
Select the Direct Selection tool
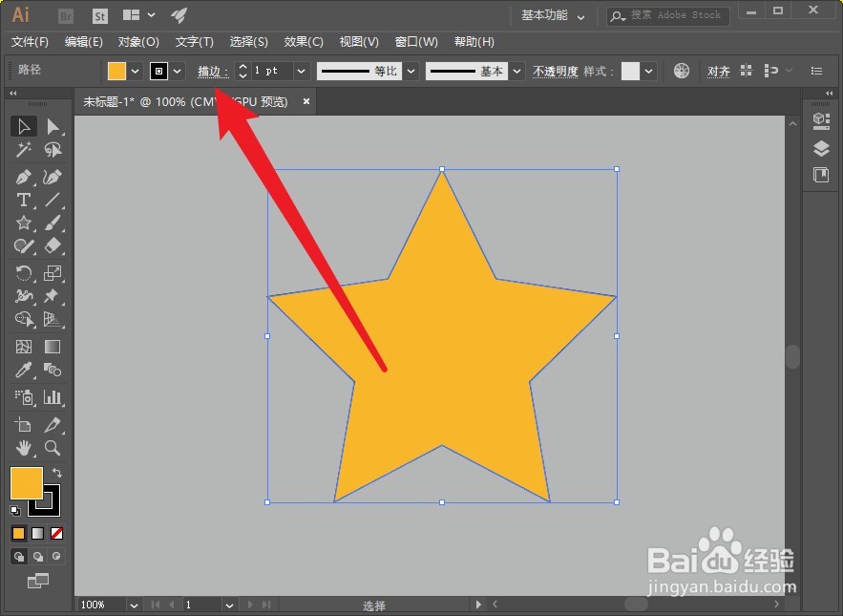53,126
